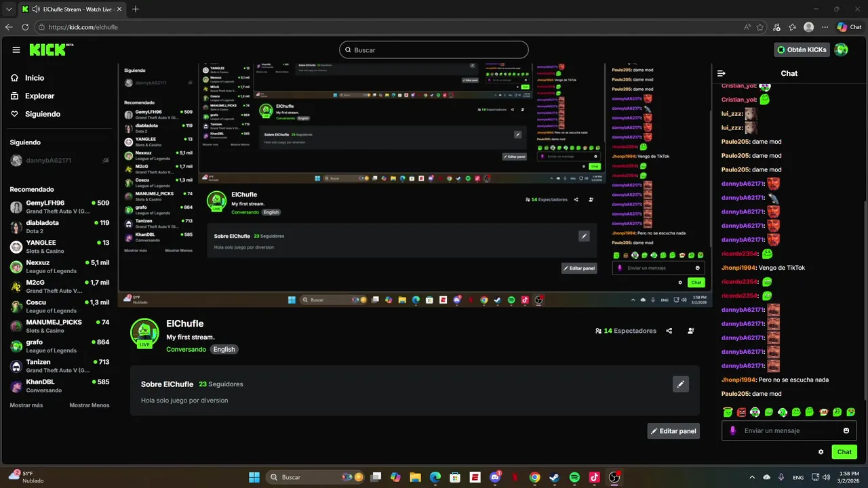The height and width of the screenshot is (488, 868).
Task: Open Explorar in sidebar
Action: point(33,96)
